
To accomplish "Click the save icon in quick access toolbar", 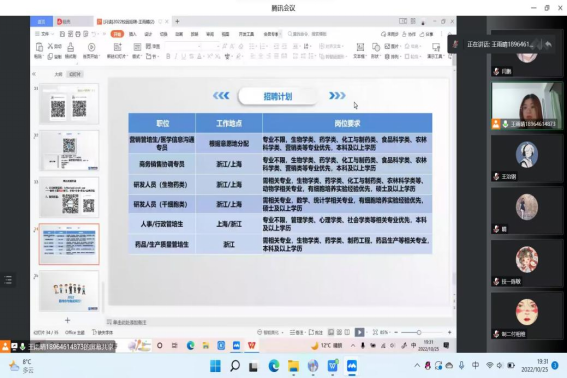I will pyautogui.click(x=62, y=34).
